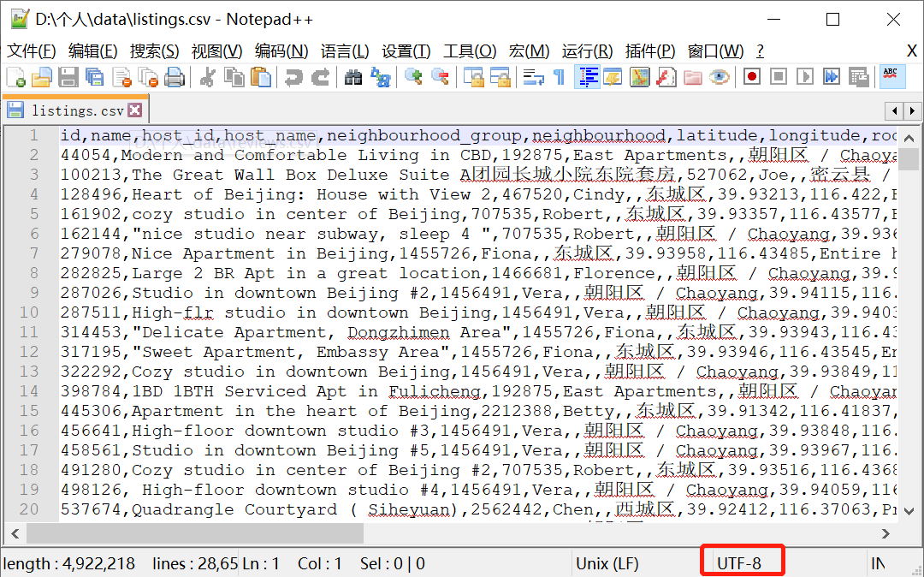Image resolution: width=924 pixels, height=577 pixels.
Task: Click the right tab navigation arrow
Action: (x=912, y=110)
